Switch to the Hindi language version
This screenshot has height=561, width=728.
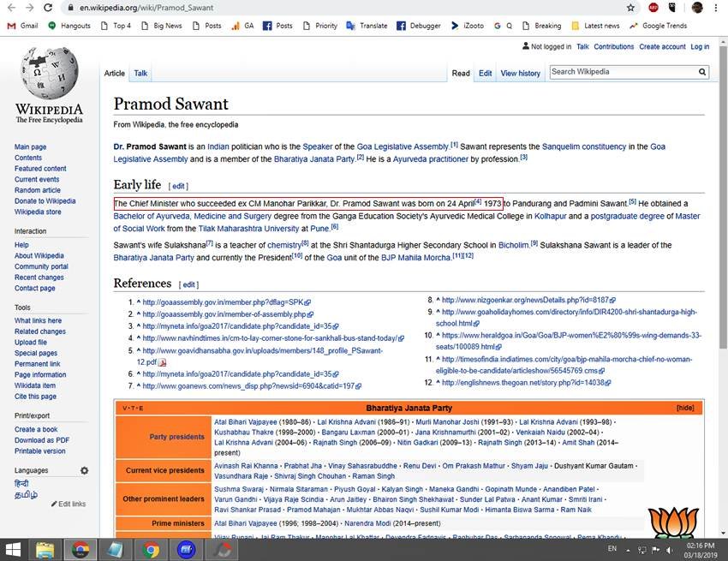click(x=21, y=483)
